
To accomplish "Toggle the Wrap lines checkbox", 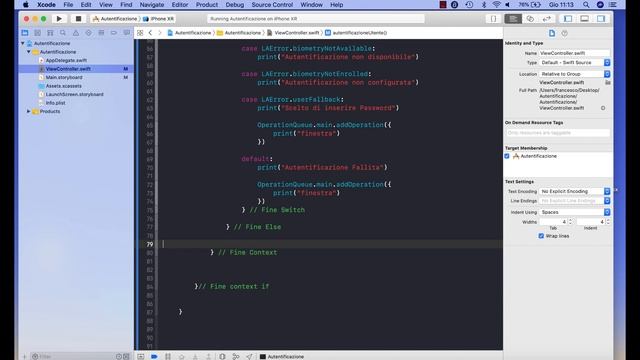I will (x=541, y=236).
